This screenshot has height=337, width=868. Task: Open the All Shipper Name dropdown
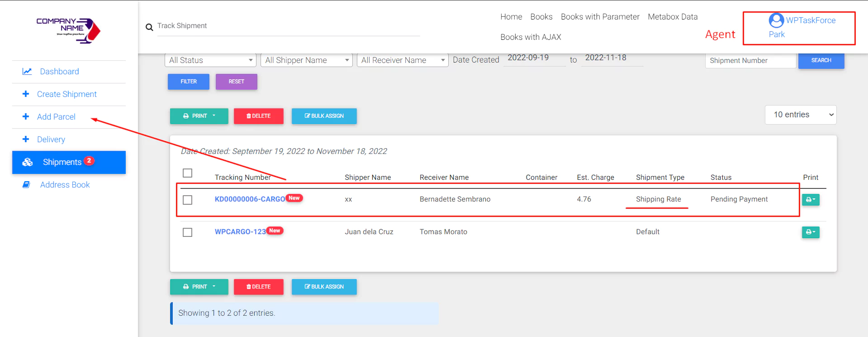307,60
